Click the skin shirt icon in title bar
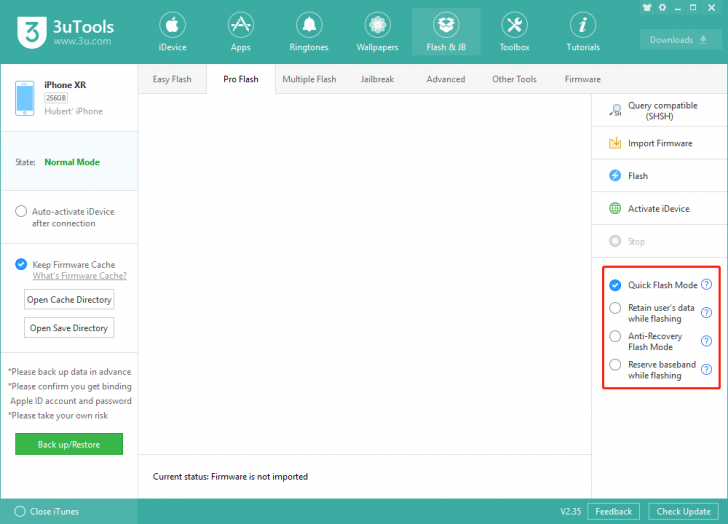The image size is (728, 524). pyautogui.click(x=647, y=7)
